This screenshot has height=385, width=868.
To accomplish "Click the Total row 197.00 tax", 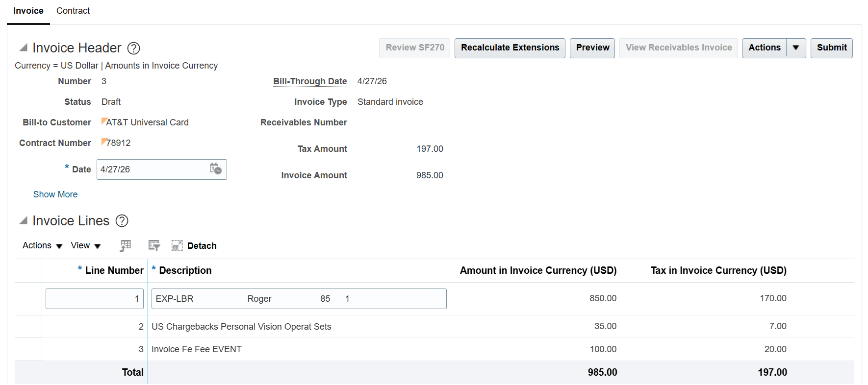I will (772, 372).
